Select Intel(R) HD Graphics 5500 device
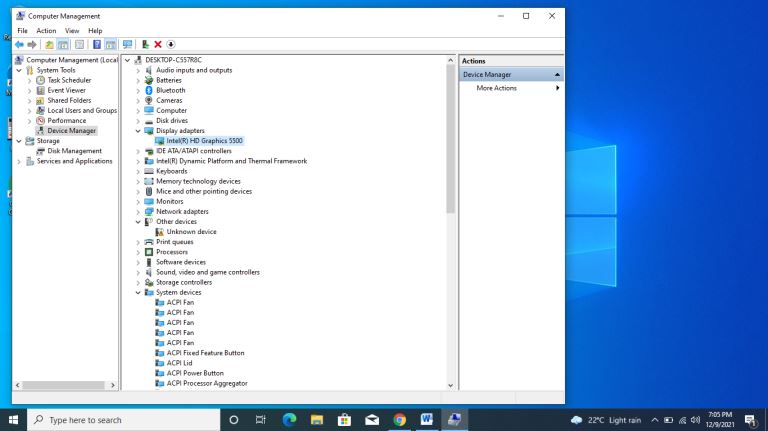768x431 pixels. pyautogui.click(x=204, y=141)
